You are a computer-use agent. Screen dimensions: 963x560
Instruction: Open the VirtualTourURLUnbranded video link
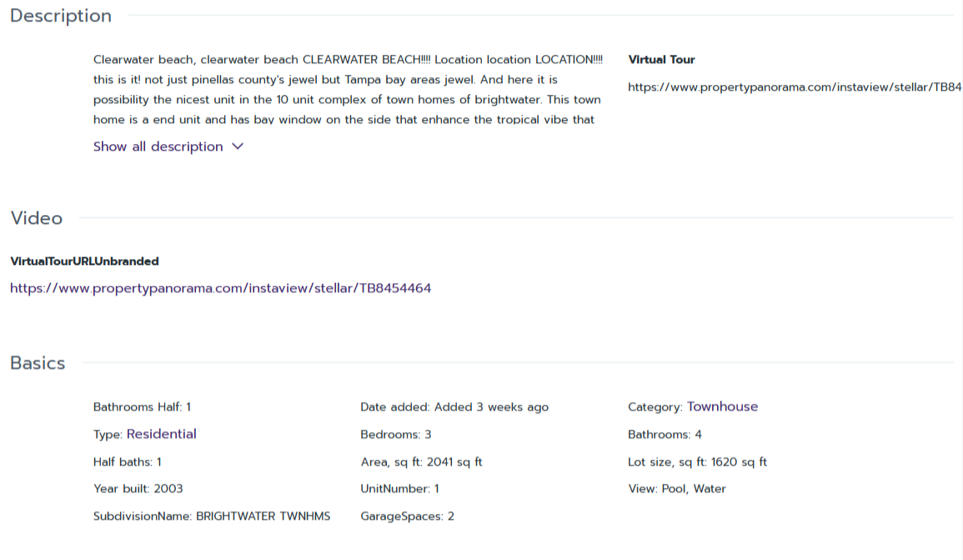[x=220, y=288]
